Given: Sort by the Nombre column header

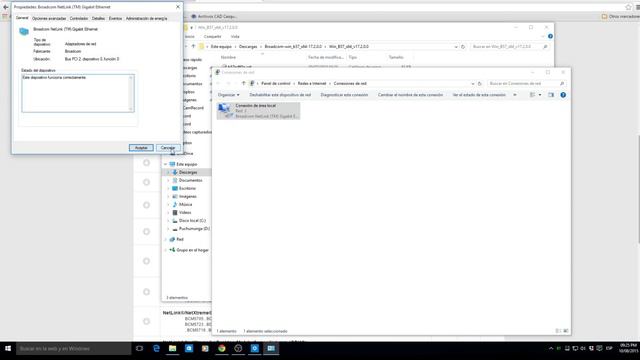Looking at the screenshot, I should click(228, 58).
